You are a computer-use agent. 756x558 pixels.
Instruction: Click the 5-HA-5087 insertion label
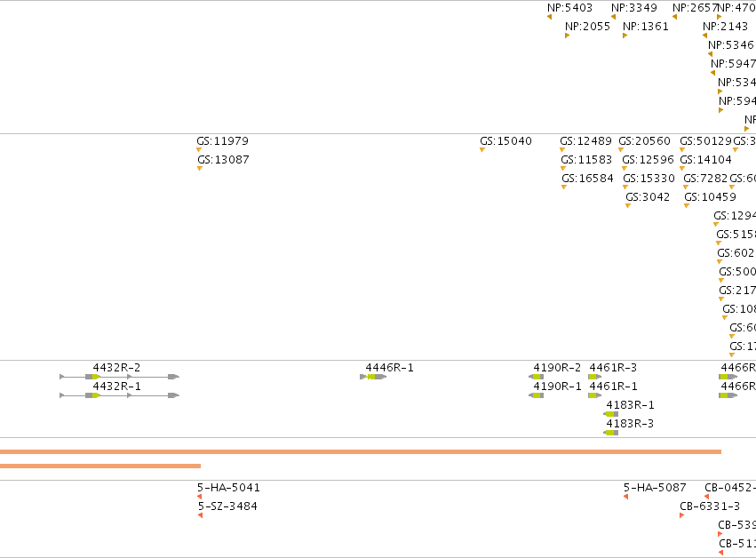pyautogui.click(x=655, y=488)
